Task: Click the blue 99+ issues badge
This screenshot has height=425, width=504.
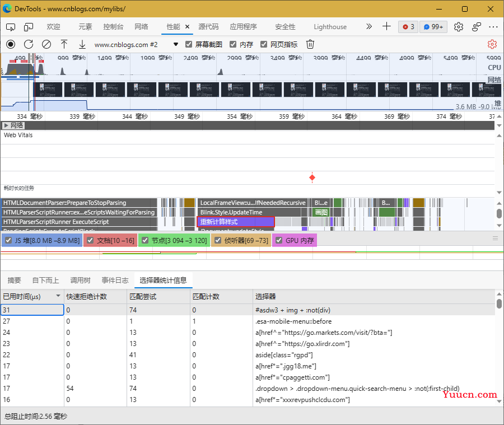Action: (433, 27)
